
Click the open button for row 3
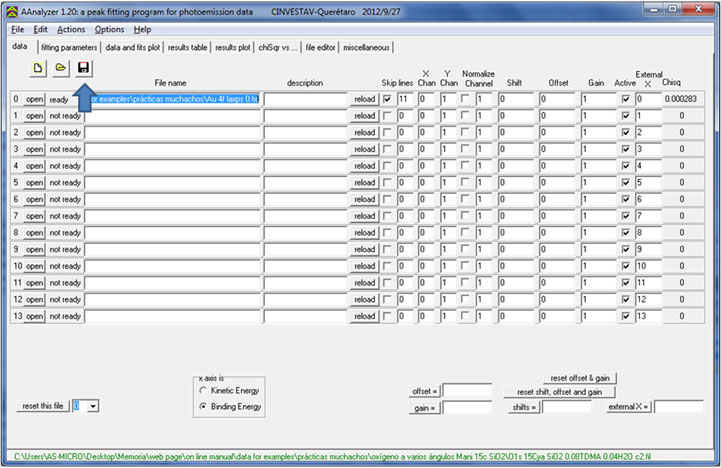coord(34,150)
